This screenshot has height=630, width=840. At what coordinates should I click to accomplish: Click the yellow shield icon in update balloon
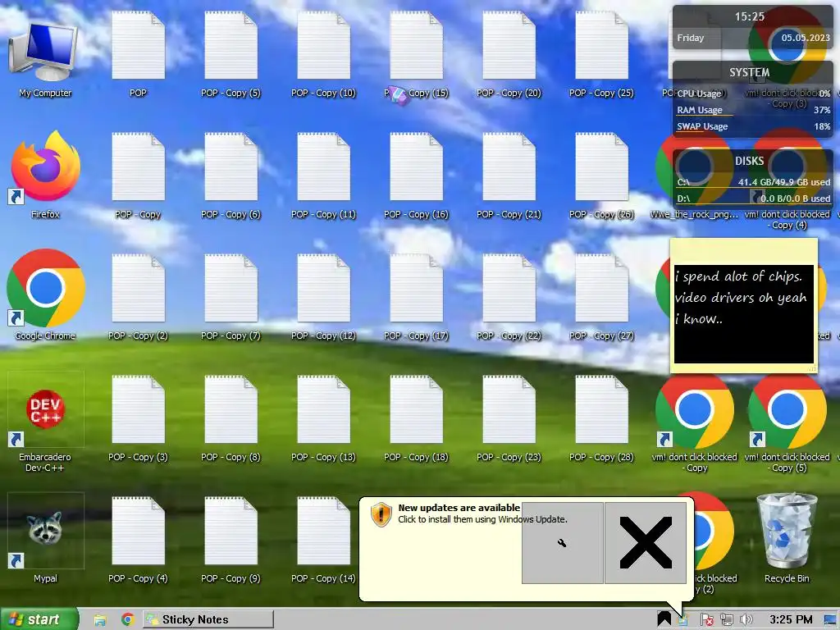point(381,515)
